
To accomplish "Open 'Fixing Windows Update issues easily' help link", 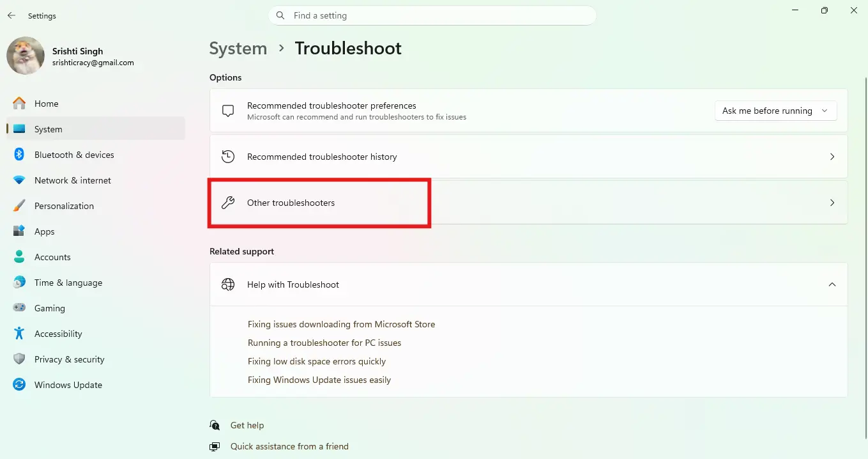I will 319,379.
